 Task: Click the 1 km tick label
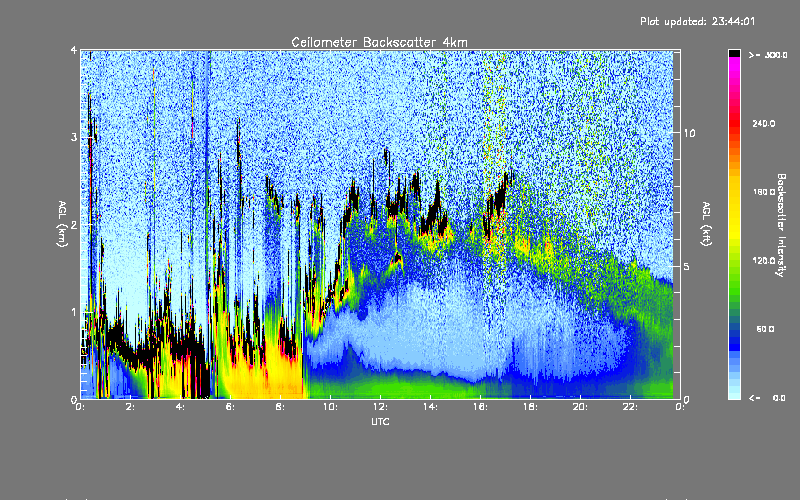(74, 312)
